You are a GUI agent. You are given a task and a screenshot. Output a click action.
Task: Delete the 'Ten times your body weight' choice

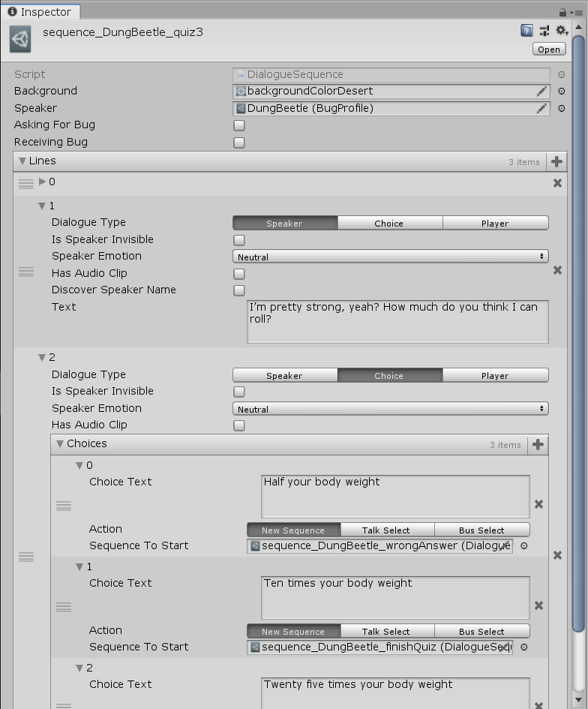pyautogui.click(x=538, y=605)
